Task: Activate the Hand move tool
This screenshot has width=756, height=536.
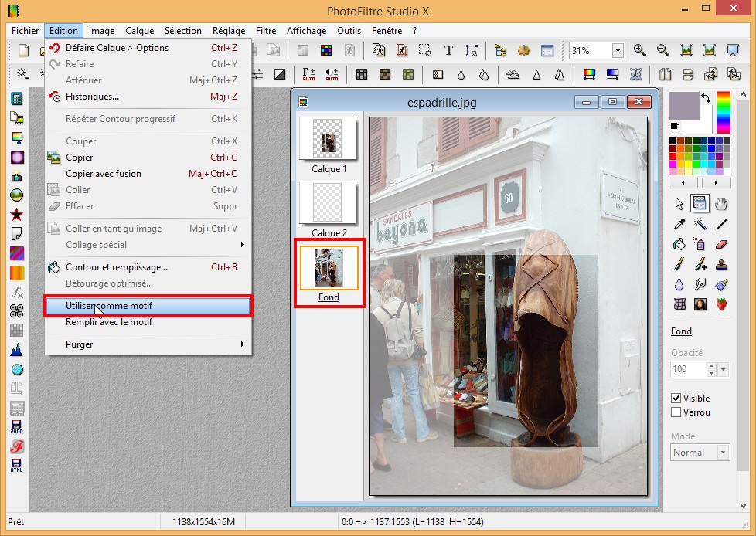Action: coord(721,204)
